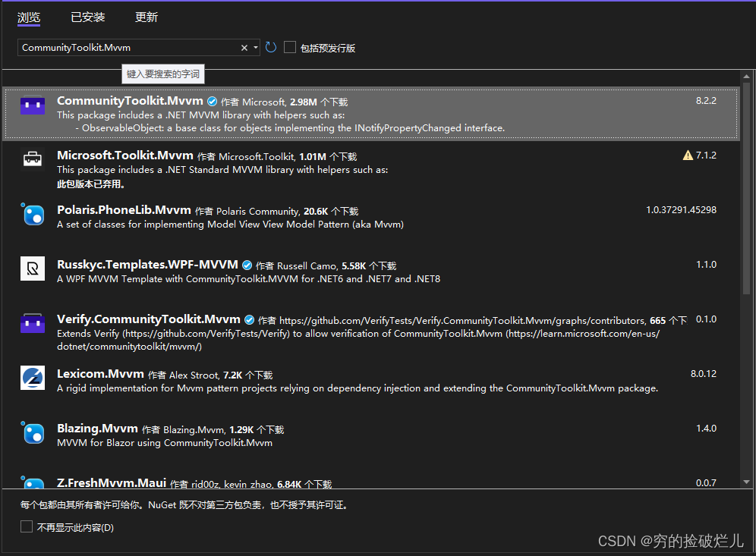Image resolution: width=756 pixels, height=556 pixels.
Task: Click the Russkyc.Templates.WPF-MVVM logo icon
Action: [32, 269]
